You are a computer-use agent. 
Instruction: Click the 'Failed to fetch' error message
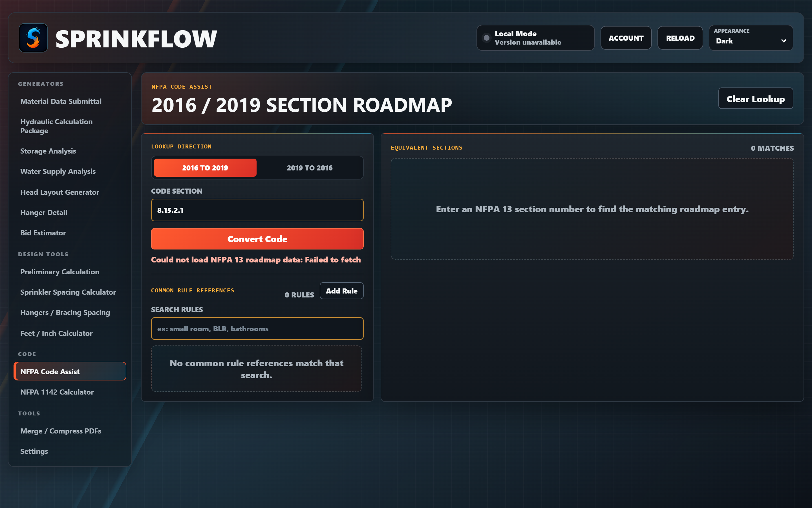pyautogui.click(x=256, y=260)
